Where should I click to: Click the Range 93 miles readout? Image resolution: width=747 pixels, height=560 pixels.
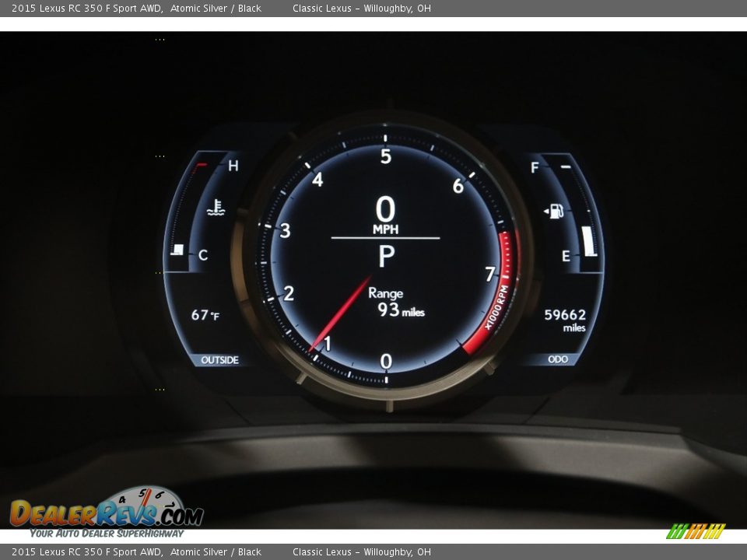point(396,302)
